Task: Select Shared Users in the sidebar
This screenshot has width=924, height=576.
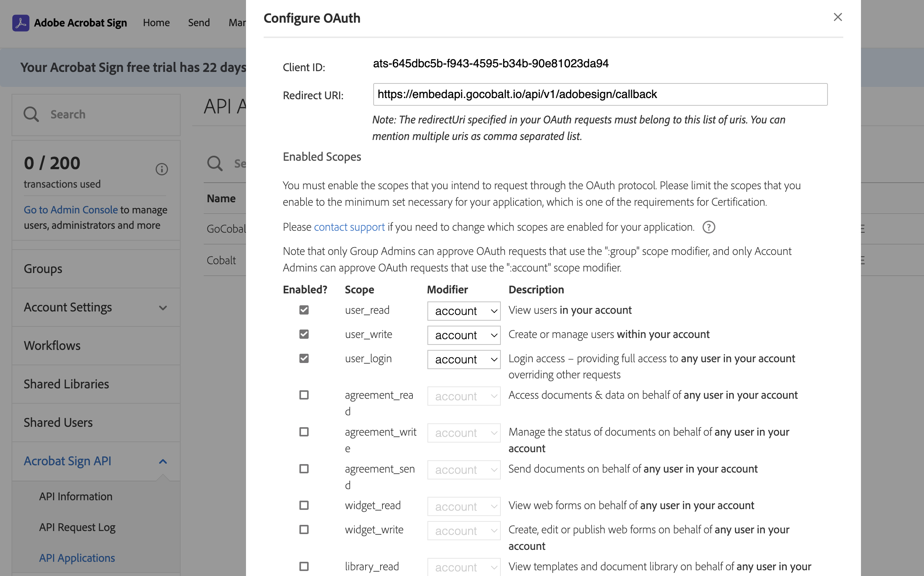Action: (58, 422)
